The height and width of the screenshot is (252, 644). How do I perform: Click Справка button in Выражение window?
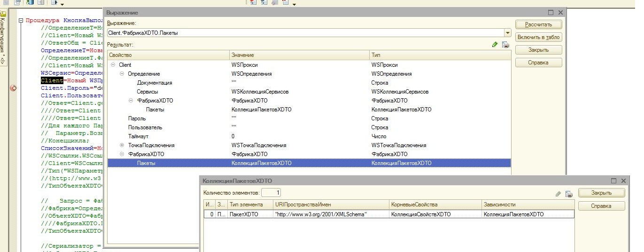538,63
